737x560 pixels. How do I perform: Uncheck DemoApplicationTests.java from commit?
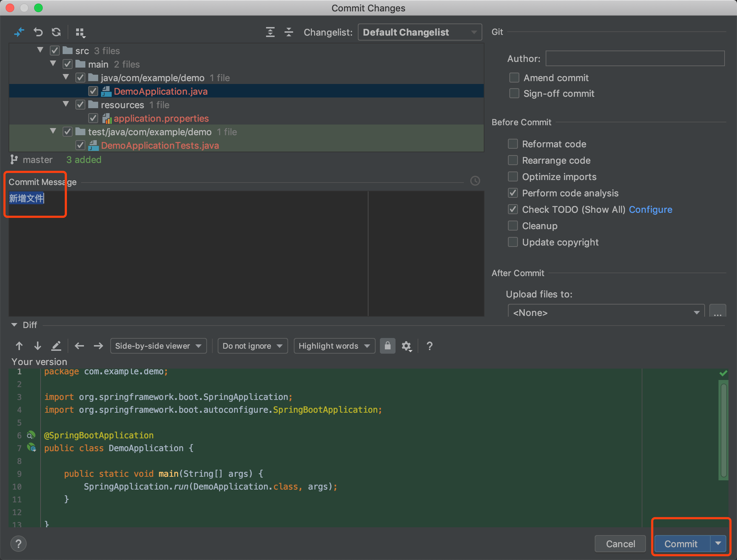tap(80, 145)
